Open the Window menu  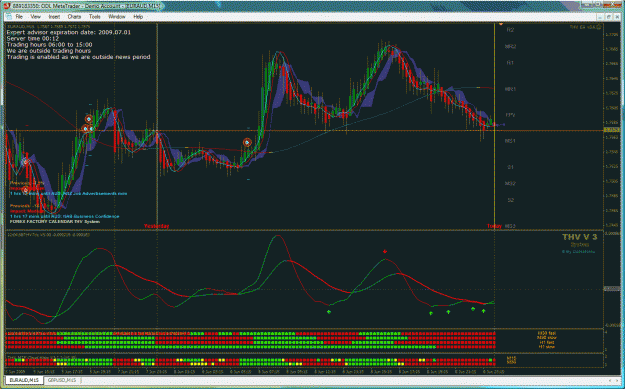coord(117,17)
